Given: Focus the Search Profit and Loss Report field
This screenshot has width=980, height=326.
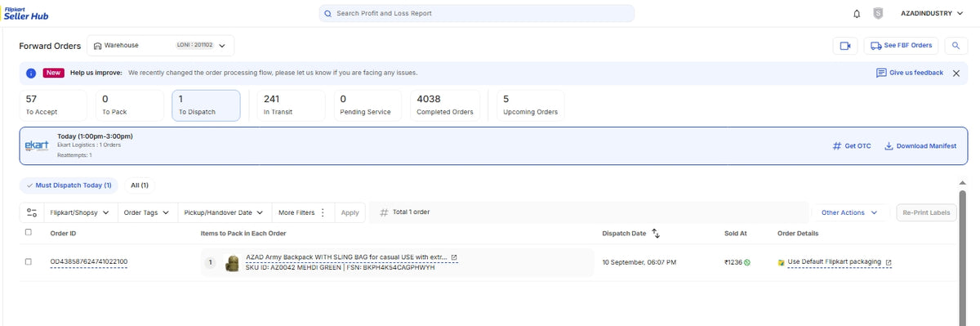Looking at the screenshot, I should tap(476, 13).
